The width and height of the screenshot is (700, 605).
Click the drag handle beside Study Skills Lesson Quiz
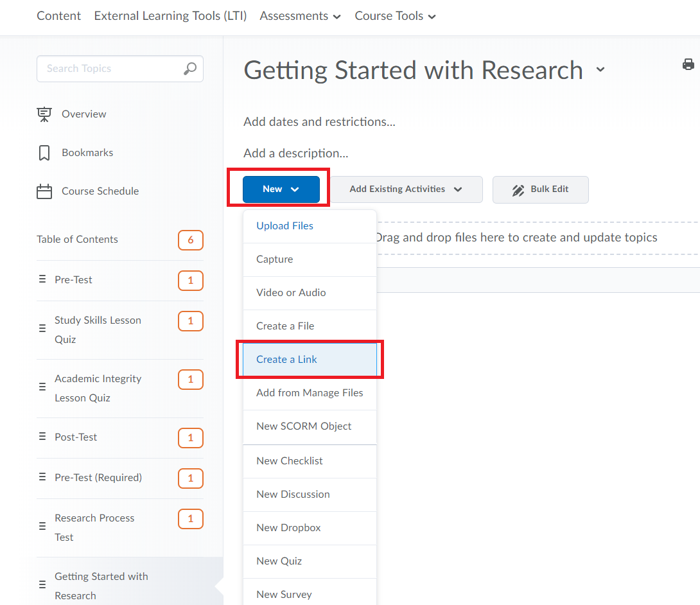coord(42,329)
